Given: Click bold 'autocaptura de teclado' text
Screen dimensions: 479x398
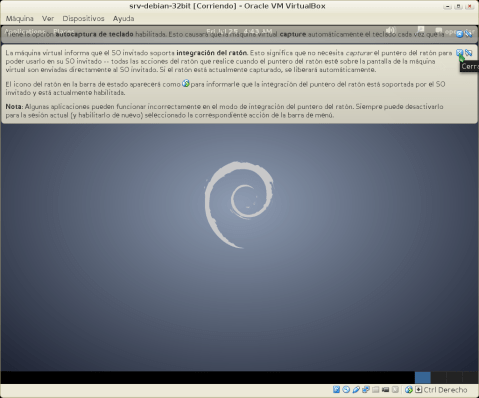Looking at the screenshot, I should (94, 34).
